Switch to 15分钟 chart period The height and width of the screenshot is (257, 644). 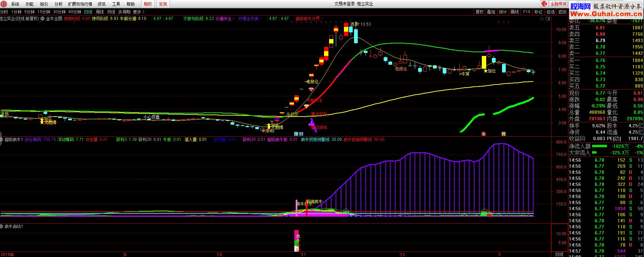tap(44, 12)
